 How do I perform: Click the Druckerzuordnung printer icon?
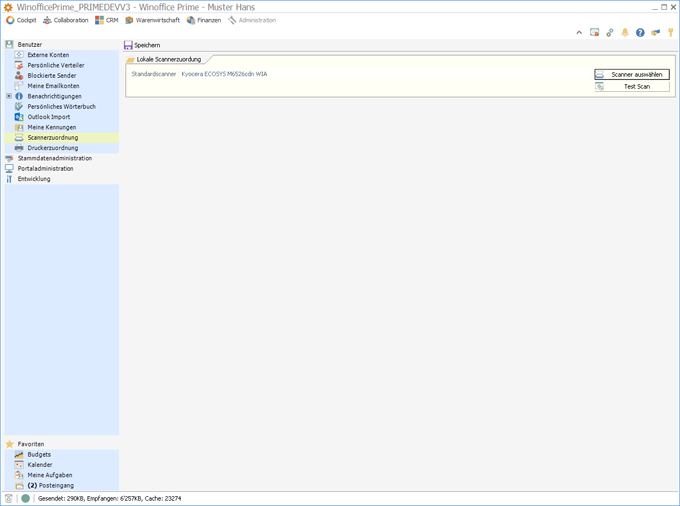point(19,148)
